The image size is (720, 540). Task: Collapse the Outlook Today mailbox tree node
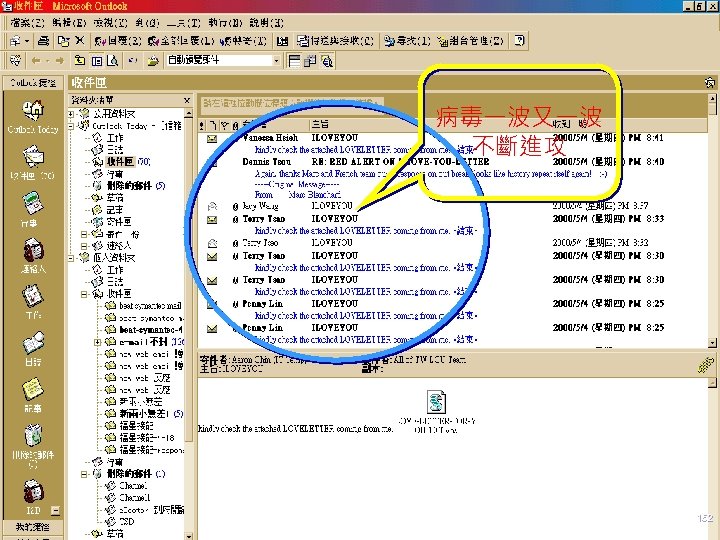pyautogui.click(x=71, y=126)
